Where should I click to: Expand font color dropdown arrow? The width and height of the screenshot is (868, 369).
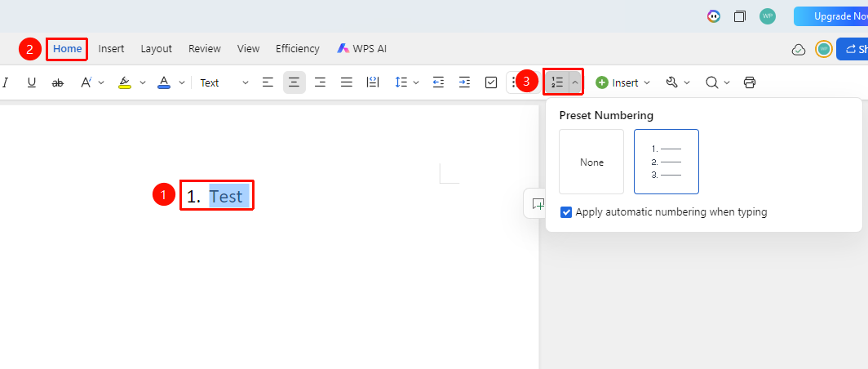click(x=181, y=82)
